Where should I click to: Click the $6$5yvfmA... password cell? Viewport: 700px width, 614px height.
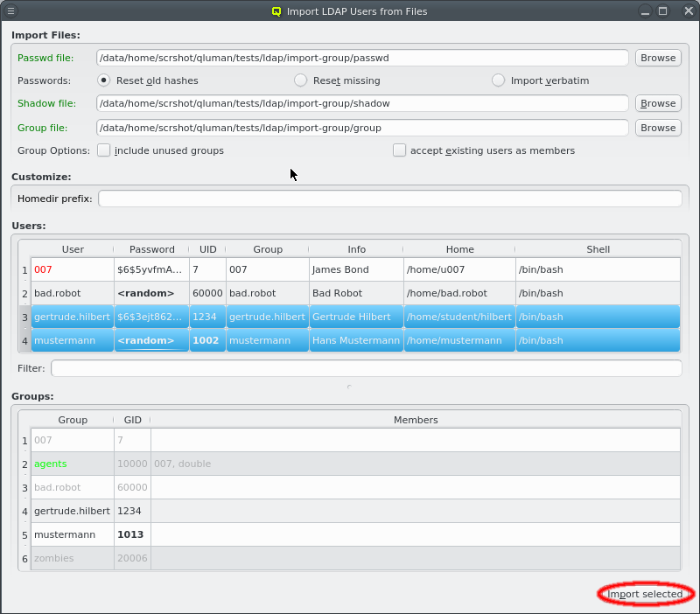click(x=151, y=269)
